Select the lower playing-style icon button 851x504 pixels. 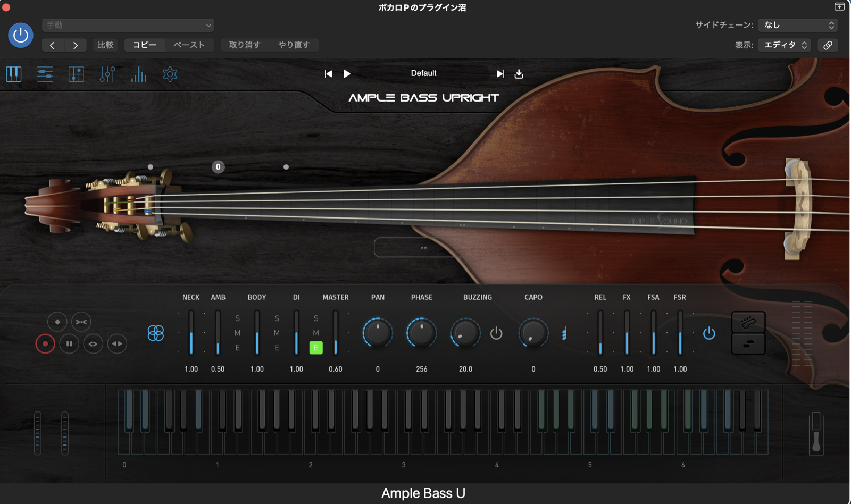pyautogui.click(x=748, y=344)
